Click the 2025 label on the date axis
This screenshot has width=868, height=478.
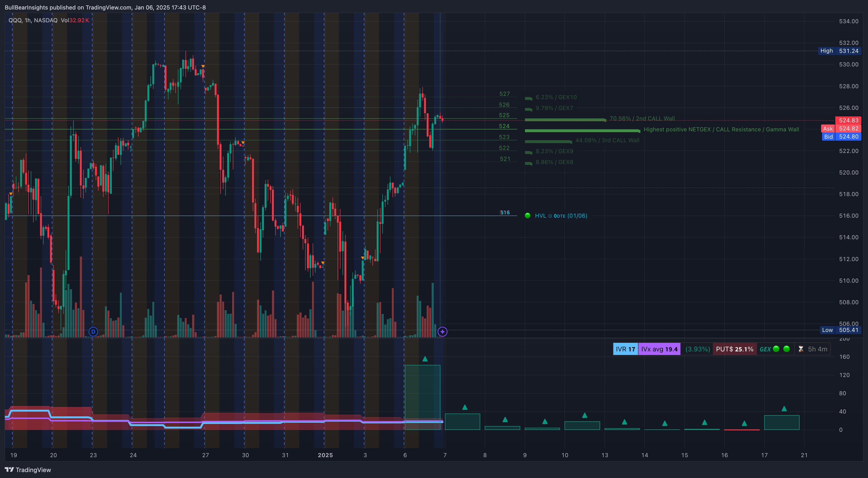[325, 455]
